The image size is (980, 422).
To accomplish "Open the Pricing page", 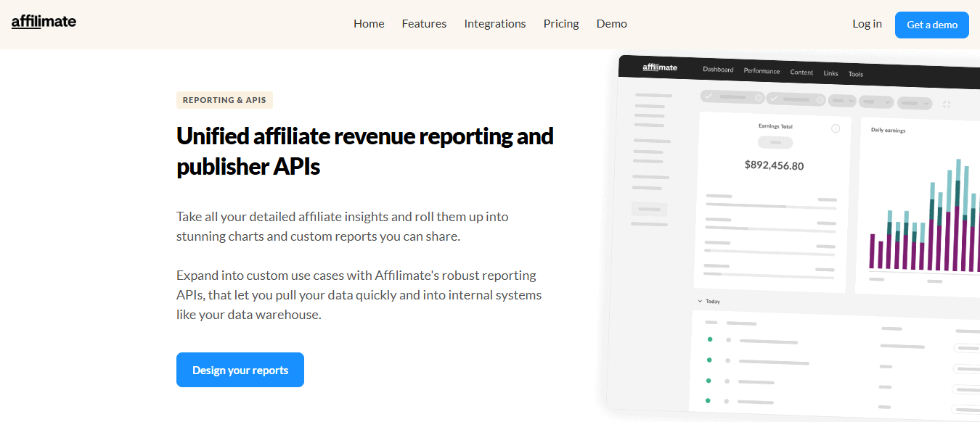I will (x=561, y=24).
